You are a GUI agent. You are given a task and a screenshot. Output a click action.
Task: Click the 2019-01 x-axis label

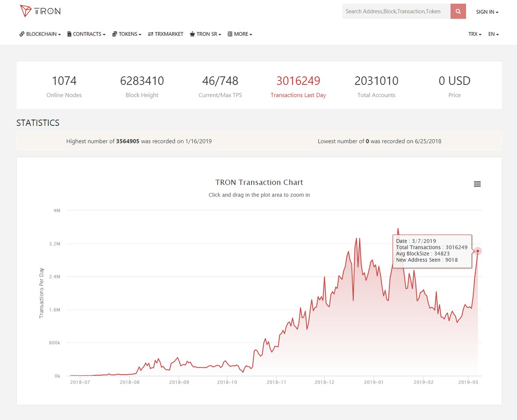click(373, 382)
